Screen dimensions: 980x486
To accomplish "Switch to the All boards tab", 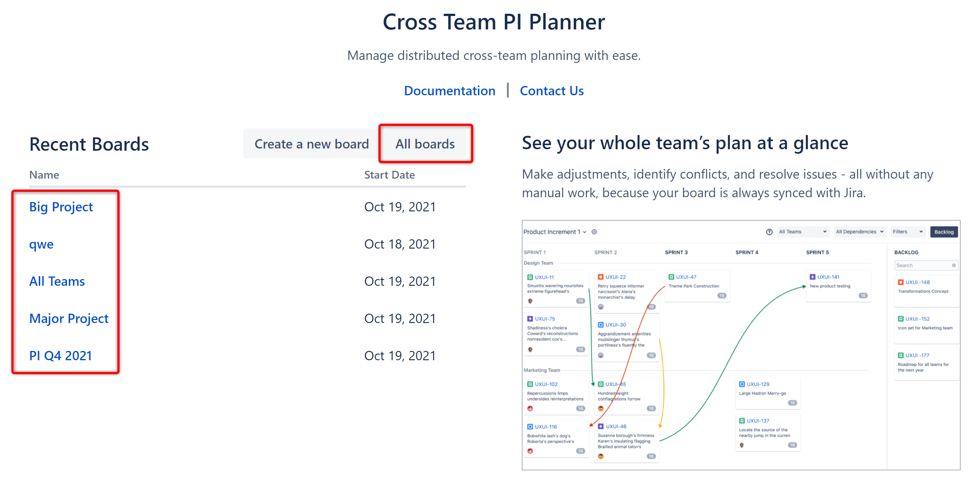I will 425,144.
